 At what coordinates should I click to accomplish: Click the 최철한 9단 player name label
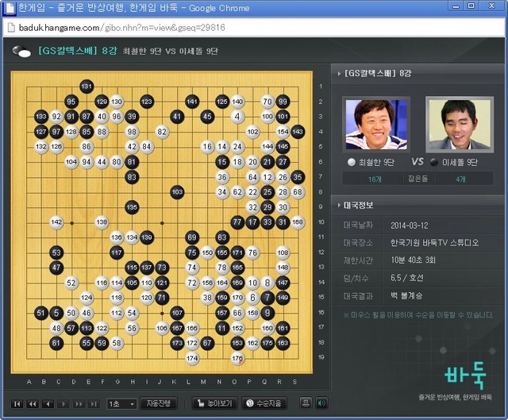click(x=376, y=162)
